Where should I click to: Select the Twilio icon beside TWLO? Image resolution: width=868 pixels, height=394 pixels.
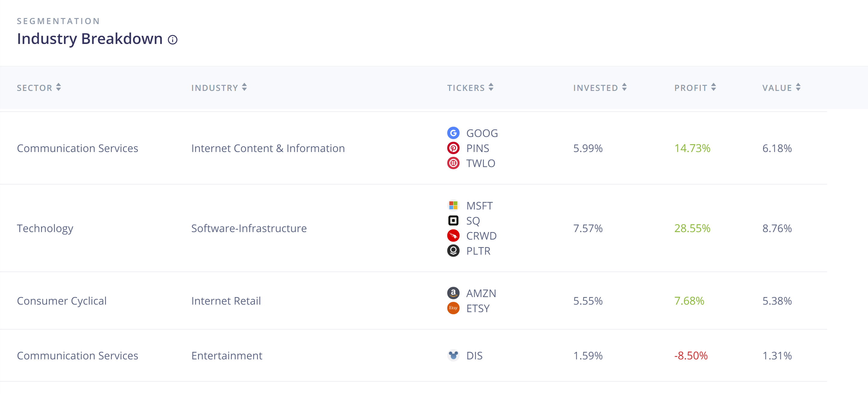(x=454, y=163)
